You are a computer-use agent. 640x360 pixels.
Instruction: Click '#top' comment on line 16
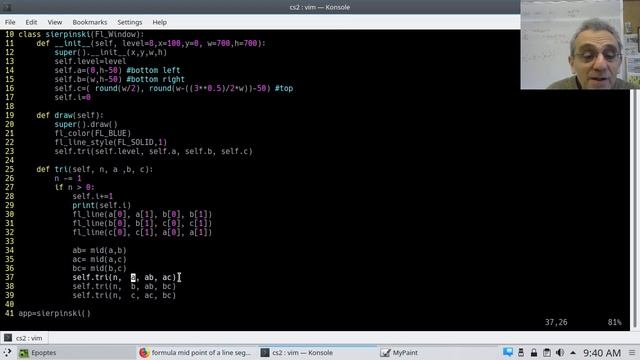284,88
